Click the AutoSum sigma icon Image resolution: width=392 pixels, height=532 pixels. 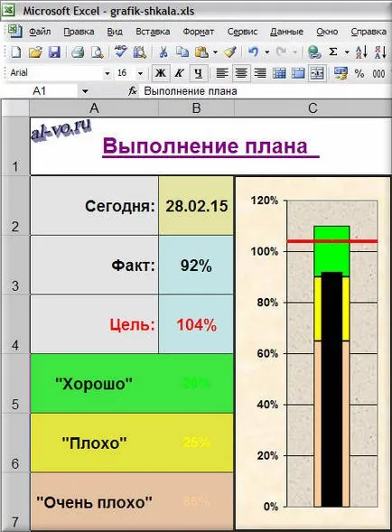coord(333,51)
